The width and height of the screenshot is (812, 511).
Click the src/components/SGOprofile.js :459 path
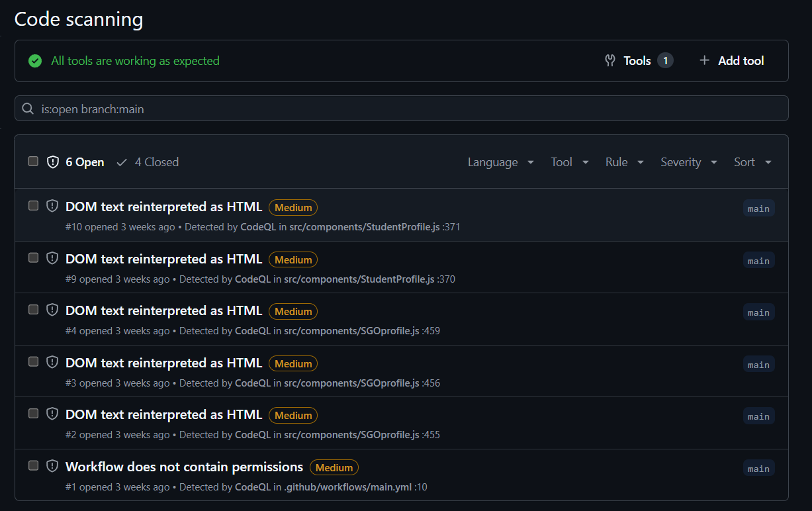362,331
